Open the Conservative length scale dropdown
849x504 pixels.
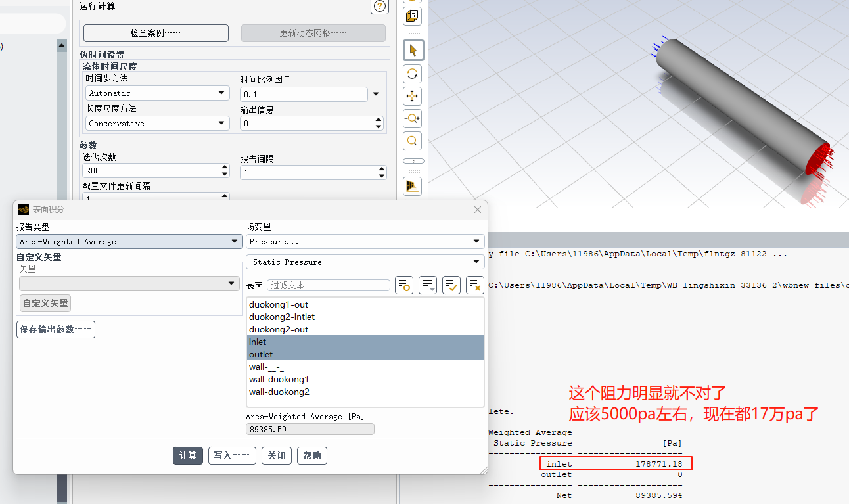tap(158, 124)
